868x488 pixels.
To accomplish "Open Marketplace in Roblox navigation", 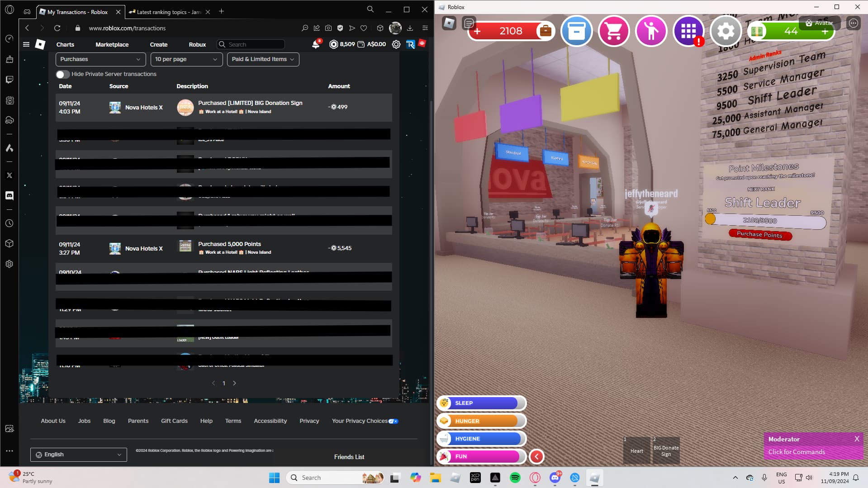I will (112, 44).
